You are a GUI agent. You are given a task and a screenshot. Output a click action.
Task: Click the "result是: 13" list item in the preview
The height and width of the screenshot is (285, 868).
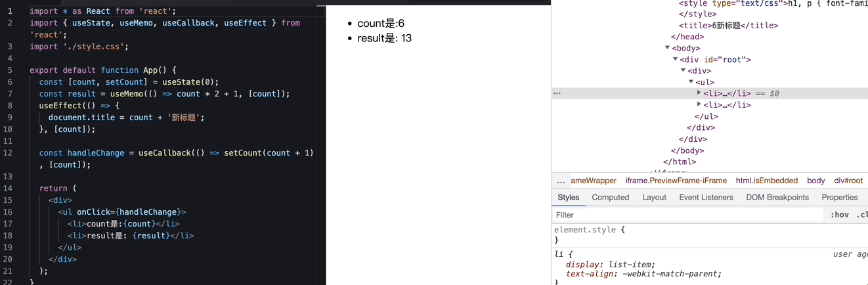point(385,38)
